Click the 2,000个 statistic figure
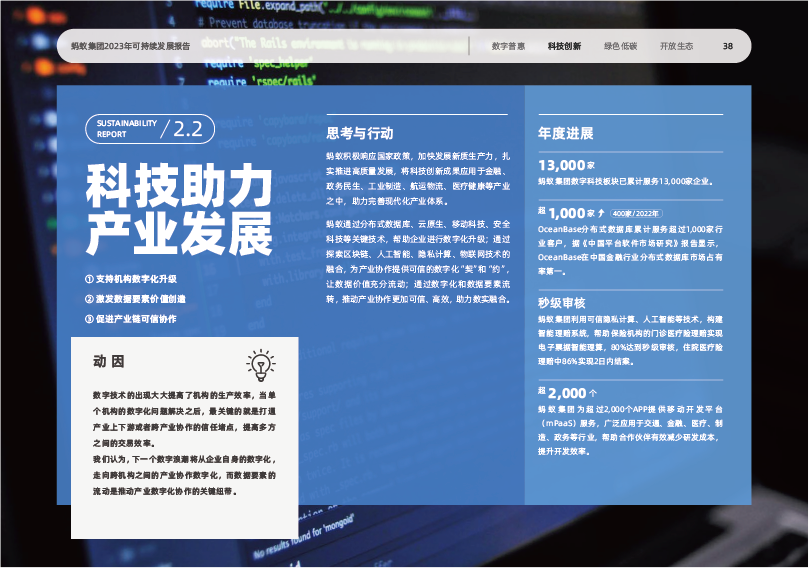 tap(567, 393)
